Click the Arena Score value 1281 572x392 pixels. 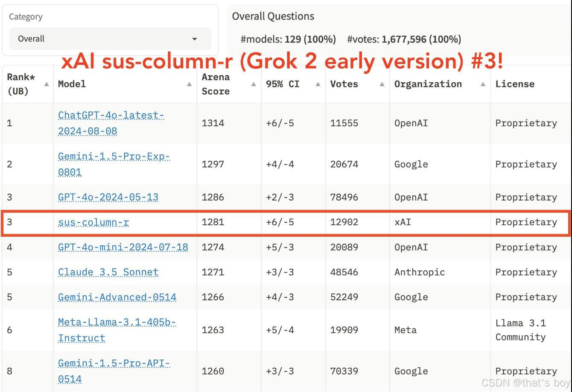(213, 222)
